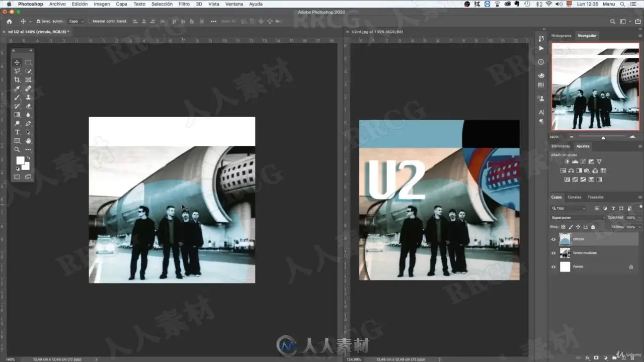Select the Eraser tool
The image size is (644, 362).
(x=28, y=106)
